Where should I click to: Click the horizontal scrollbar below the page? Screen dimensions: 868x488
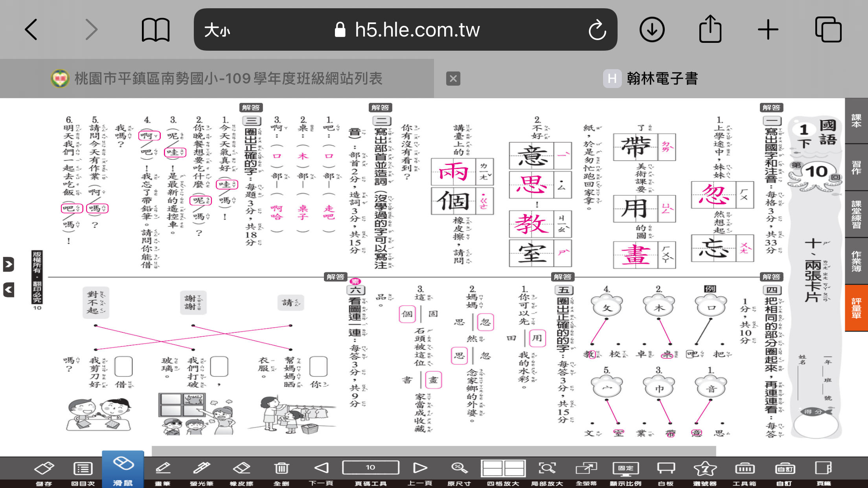click(434, 451)
